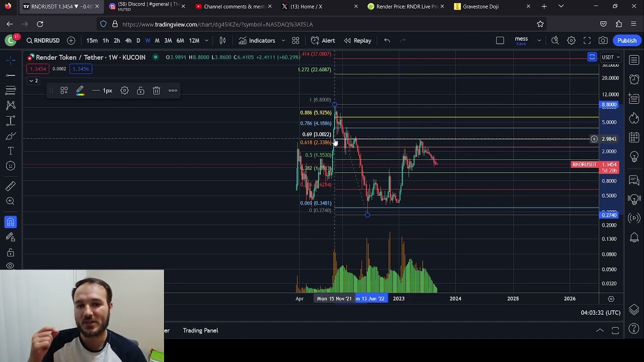Select the trend line drawing tool
This screenshot has height=362, width=644.
click(11, 75)
